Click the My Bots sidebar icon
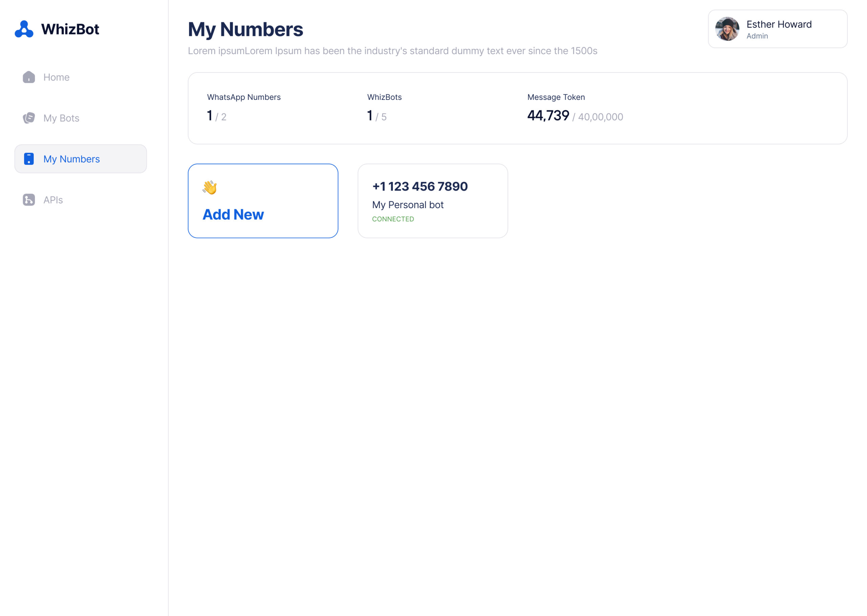Image resolution: width=867 pixels, height=616 pixels. [x=29, y=118]
